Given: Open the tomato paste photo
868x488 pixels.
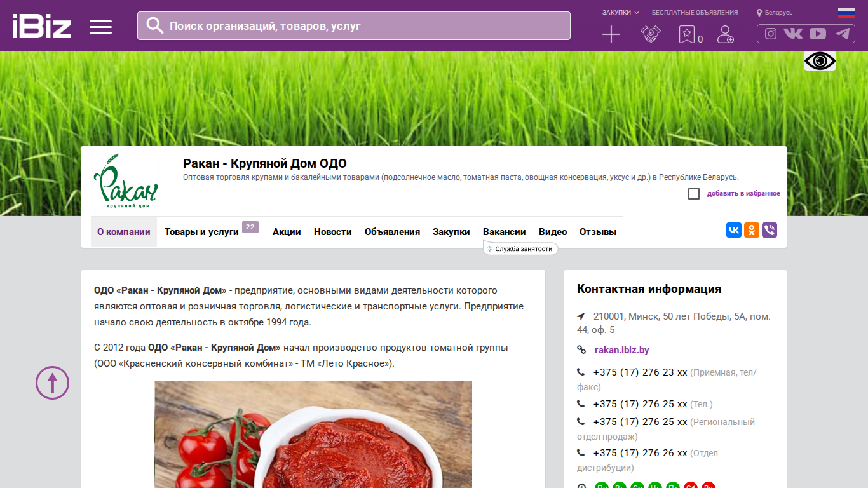Looking at the screenshot, I should [313, 435].
